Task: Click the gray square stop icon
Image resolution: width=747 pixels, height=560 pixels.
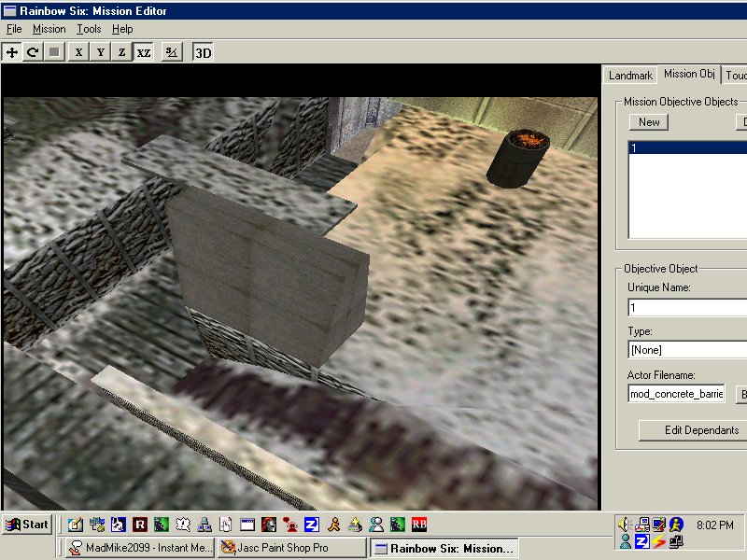Action: click(x=54, y=52)
